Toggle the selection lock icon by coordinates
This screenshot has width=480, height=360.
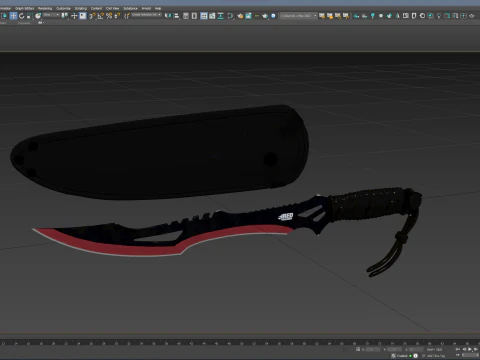358,349
